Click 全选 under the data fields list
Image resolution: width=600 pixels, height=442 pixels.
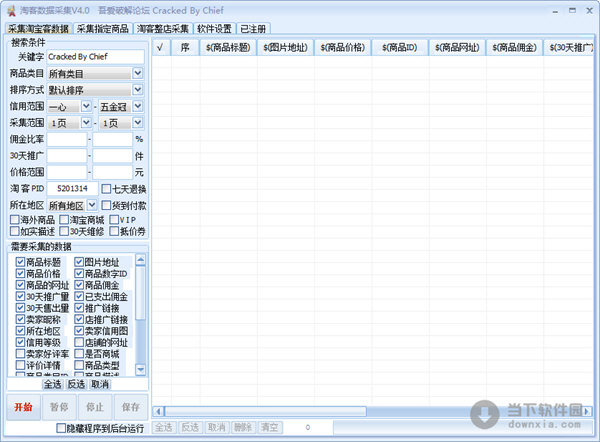click(x=52, y=384)
